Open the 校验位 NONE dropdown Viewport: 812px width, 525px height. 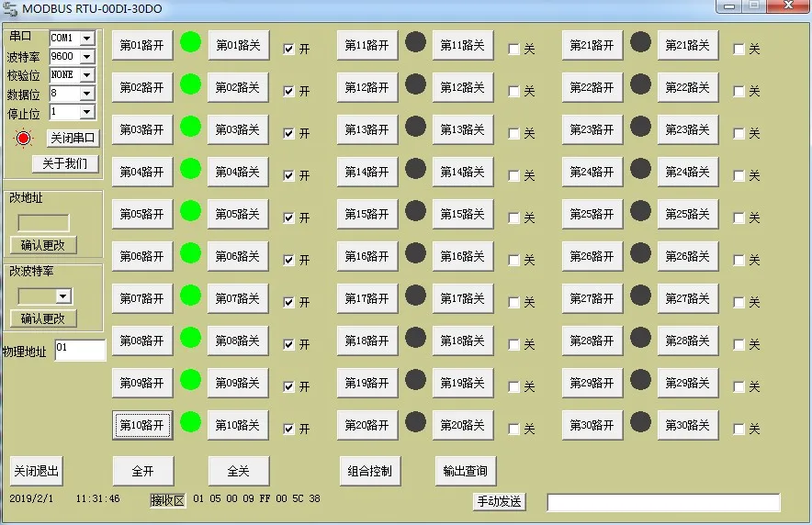87,75
